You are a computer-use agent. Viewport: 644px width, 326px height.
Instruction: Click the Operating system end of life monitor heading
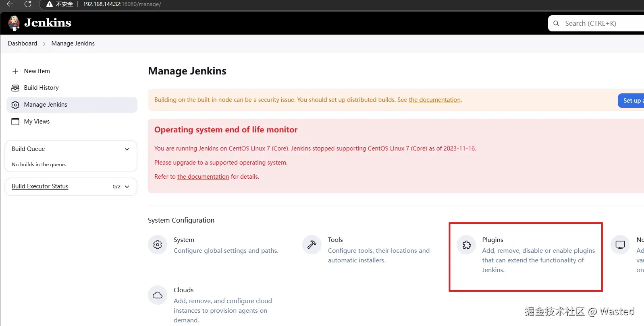coord(226,130)
